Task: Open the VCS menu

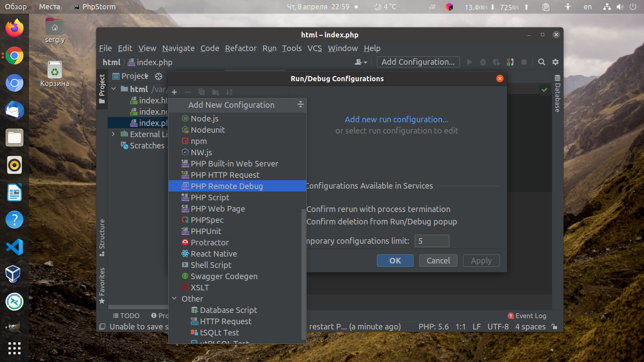Action: click(x=315, y=48)
